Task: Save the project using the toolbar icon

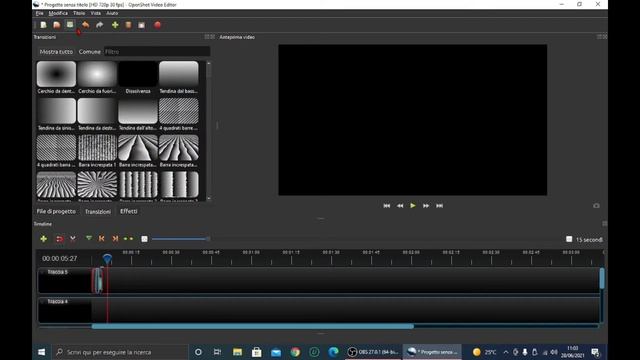Action: 70,25
